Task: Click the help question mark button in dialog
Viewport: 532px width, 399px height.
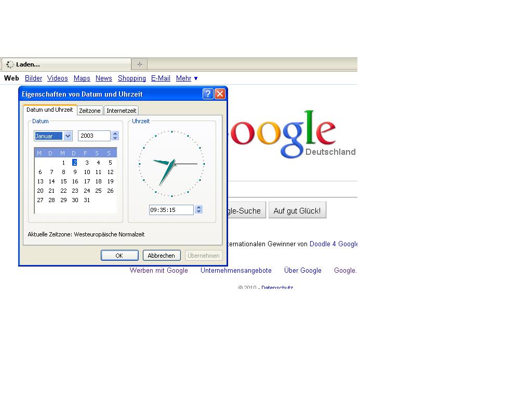Action: (x=208, y=94)
